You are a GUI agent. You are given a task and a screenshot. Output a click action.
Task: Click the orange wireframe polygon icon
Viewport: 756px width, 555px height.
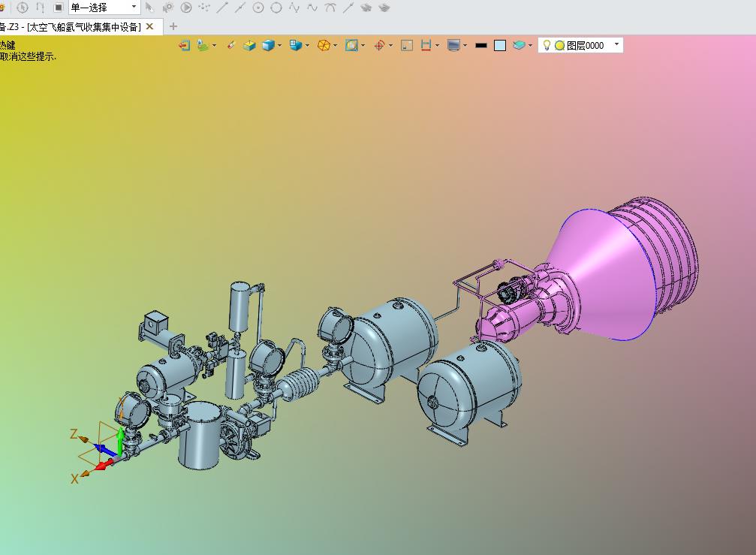pyautogui.click(x=324, y=45)
